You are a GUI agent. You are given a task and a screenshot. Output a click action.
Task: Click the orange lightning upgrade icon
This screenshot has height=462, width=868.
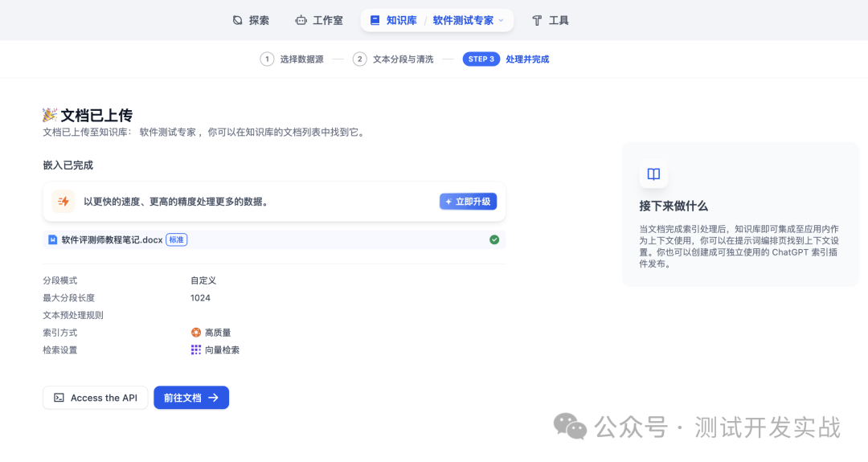(63, 202)
